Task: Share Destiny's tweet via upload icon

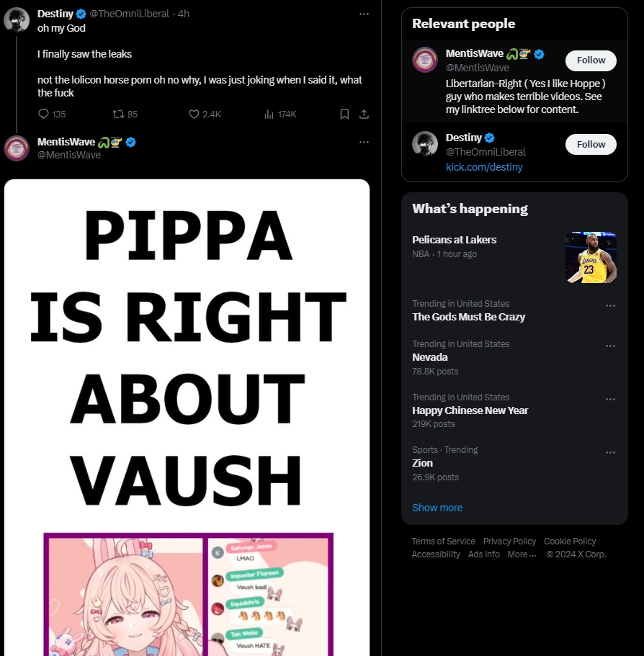Action: click(364, 114)
